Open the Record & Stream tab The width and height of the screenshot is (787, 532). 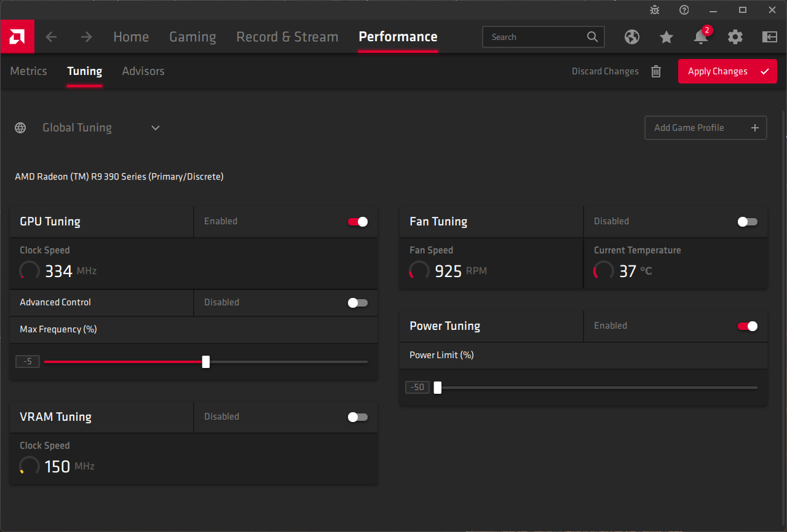tap(287, 37)
